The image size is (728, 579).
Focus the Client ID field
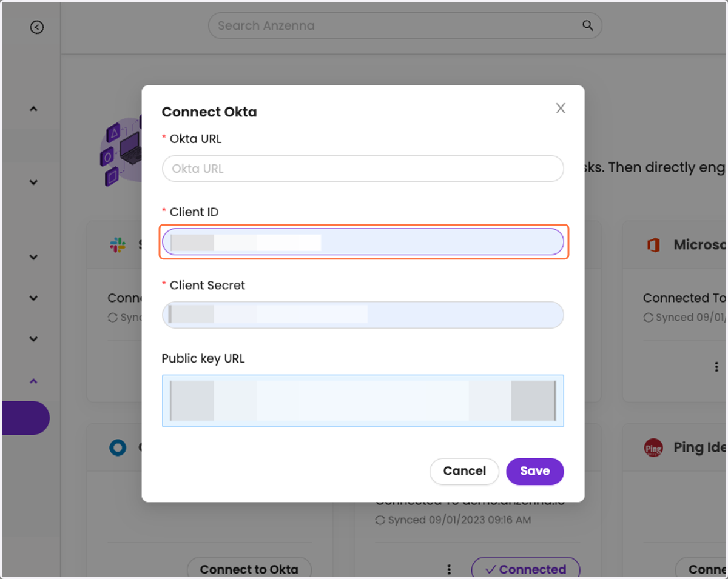pyautogui.click(x=363, y=242)
